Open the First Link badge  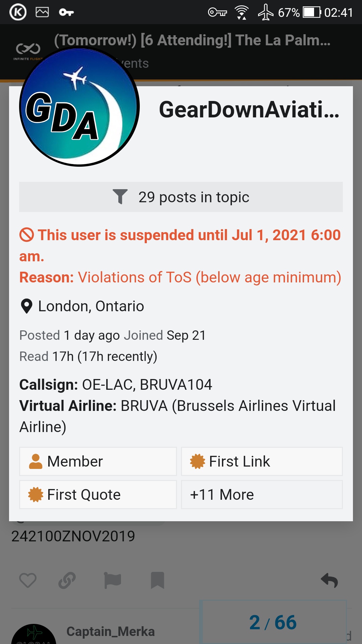coord(262,461)
